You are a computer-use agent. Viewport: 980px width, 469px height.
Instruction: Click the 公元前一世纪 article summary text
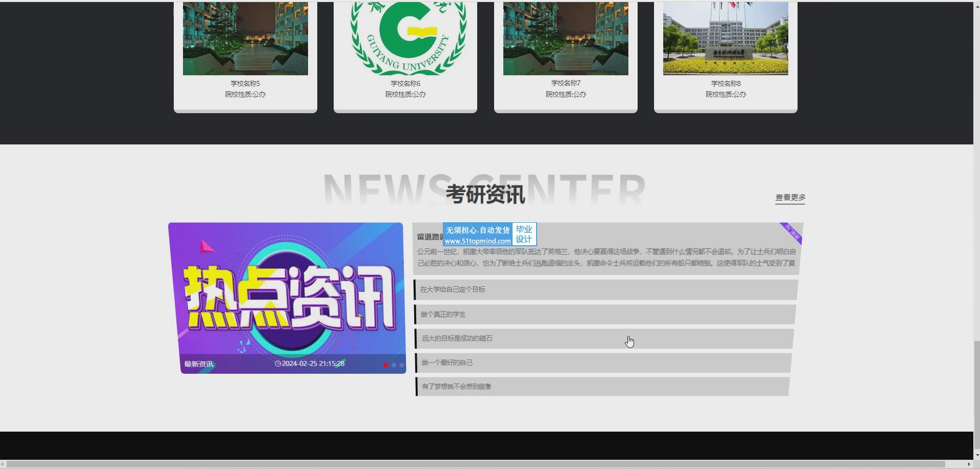pos(606,257)
